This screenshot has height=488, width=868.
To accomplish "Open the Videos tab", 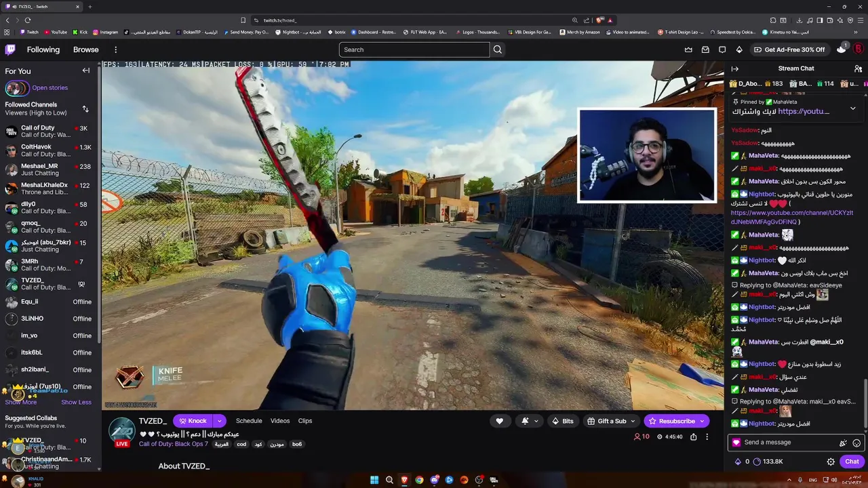I will 280,421.
